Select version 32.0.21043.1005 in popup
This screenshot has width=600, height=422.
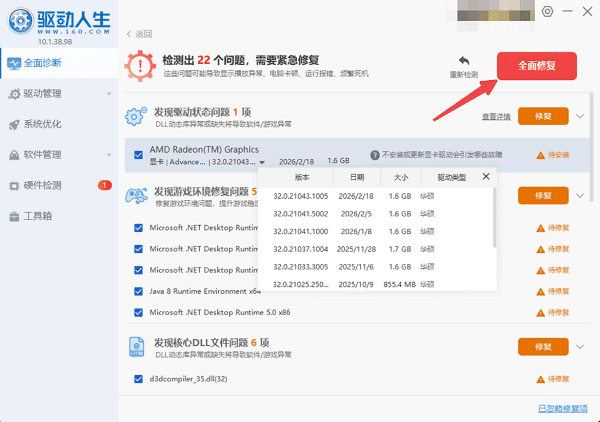coord(377,196)
